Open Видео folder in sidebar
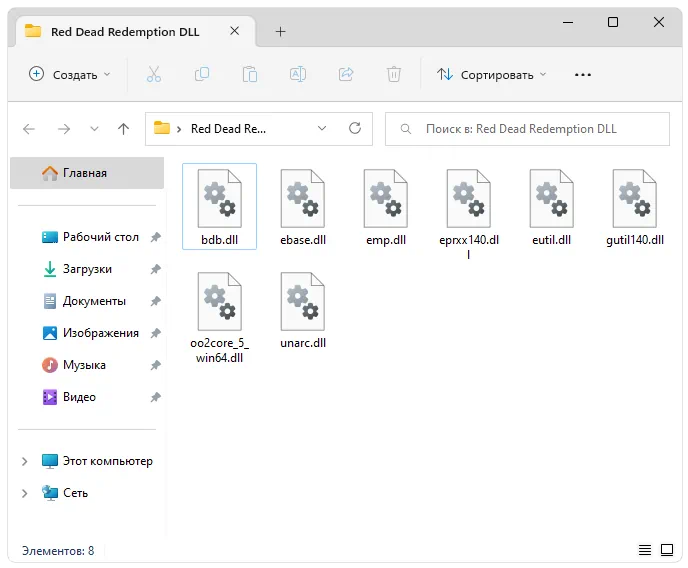Viewport: 688px width, 568px height. (69, 397)
